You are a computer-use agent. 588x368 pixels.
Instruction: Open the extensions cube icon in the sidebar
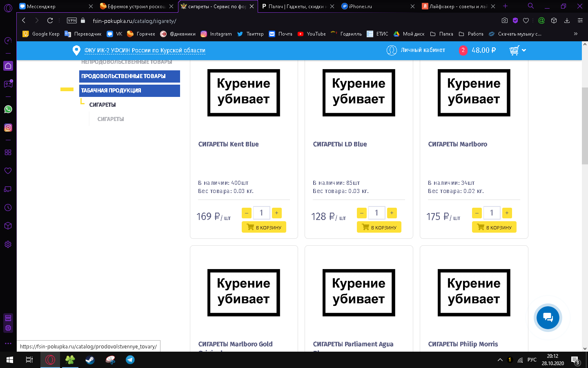pos(8,226)
